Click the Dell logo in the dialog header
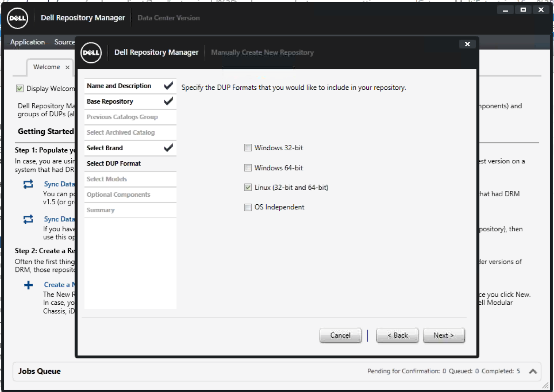 tap(91, 53)
